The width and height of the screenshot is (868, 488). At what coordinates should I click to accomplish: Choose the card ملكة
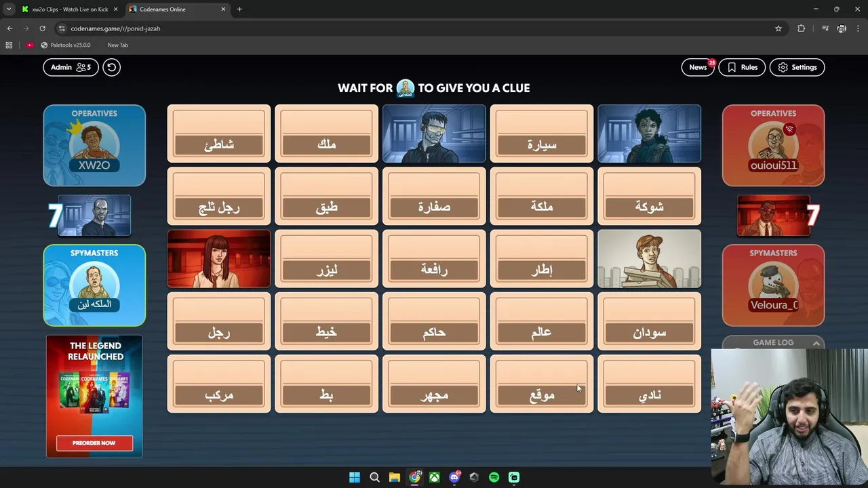pyautogui.click(x=542, y=196)
